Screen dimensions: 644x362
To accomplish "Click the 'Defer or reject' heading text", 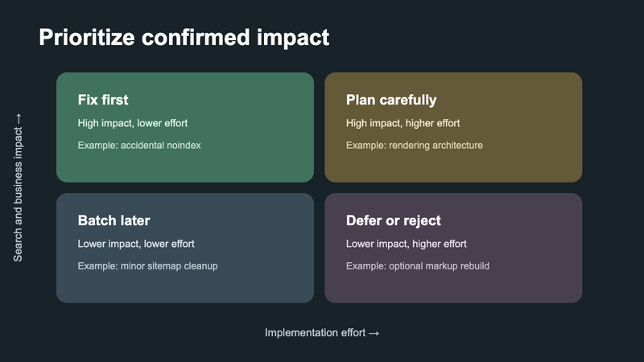I will tap(394, 220).
